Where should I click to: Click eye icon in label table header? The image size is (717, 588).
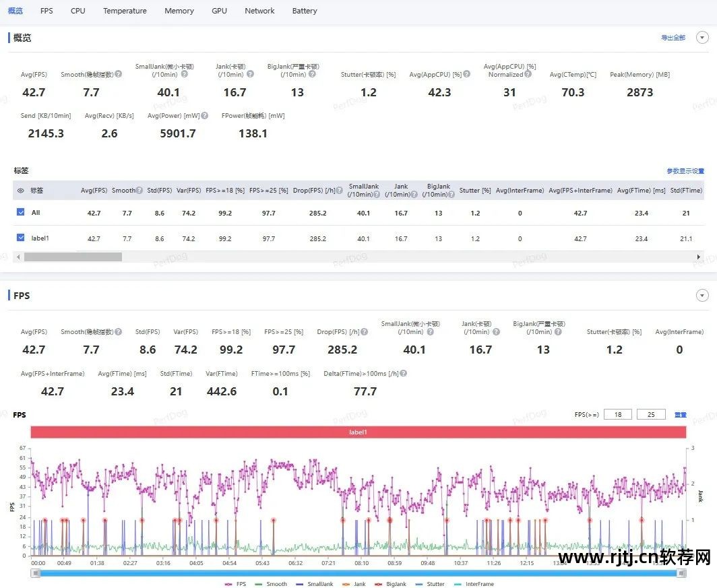[20, 191]
